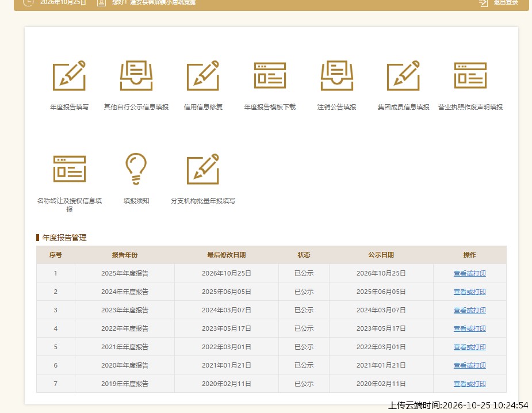Open the 注销公告填报 tray icon

click(x=336, y=76)
